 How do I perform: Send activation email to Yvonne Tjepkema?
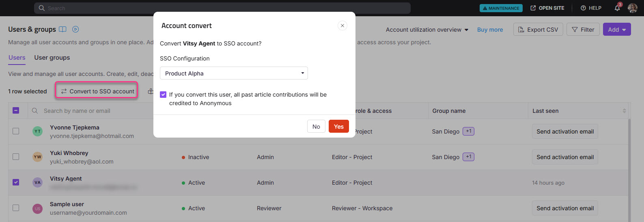[565, 131]
